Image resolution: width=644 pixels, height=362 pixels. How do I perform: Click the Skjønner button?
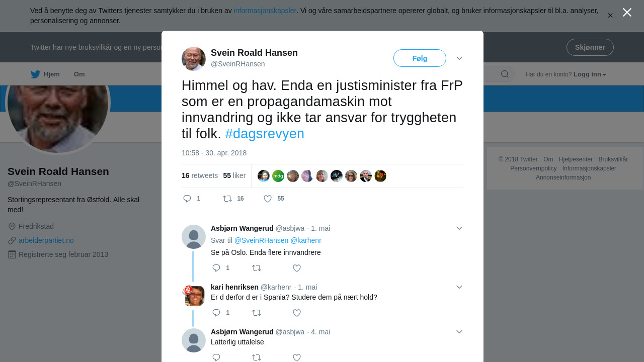pyautogui.click(x=590, y=47)
